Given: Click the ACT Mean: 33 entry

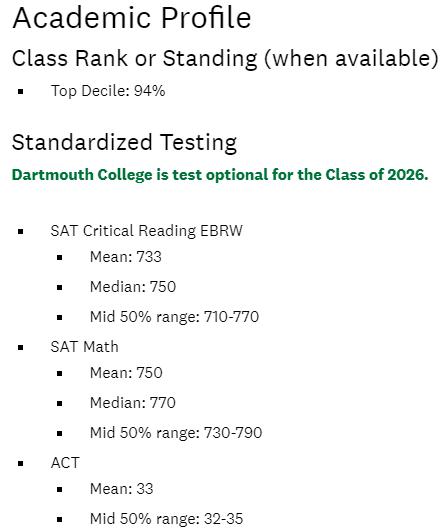Looking at the screenshot, I should click(122, 489).
